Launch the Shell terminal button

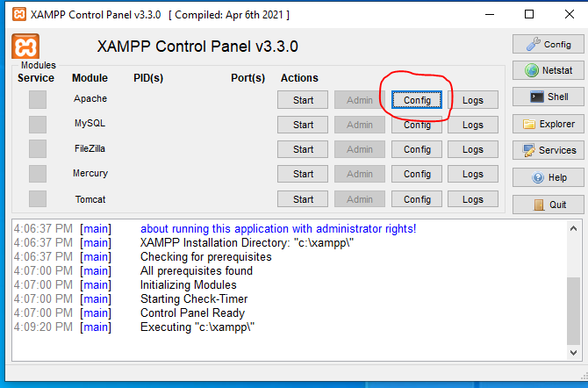[x=549, y=97]
